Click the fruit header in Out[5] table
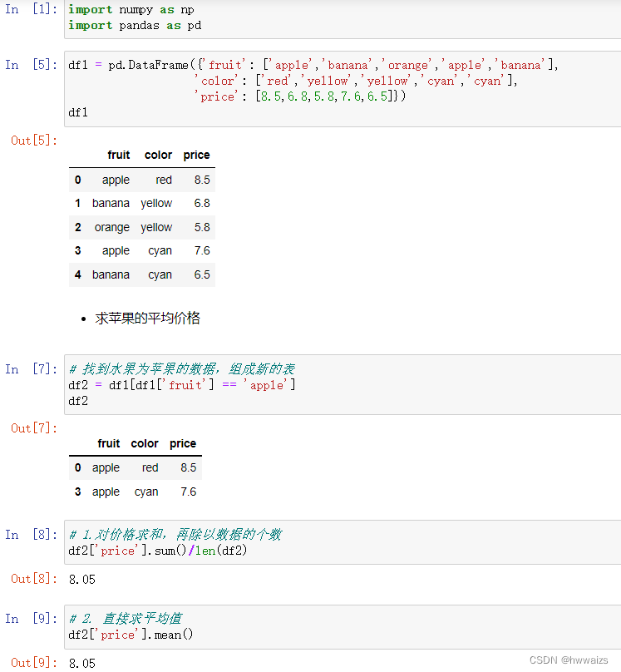The image size is (621, 672). pos(119,155)
